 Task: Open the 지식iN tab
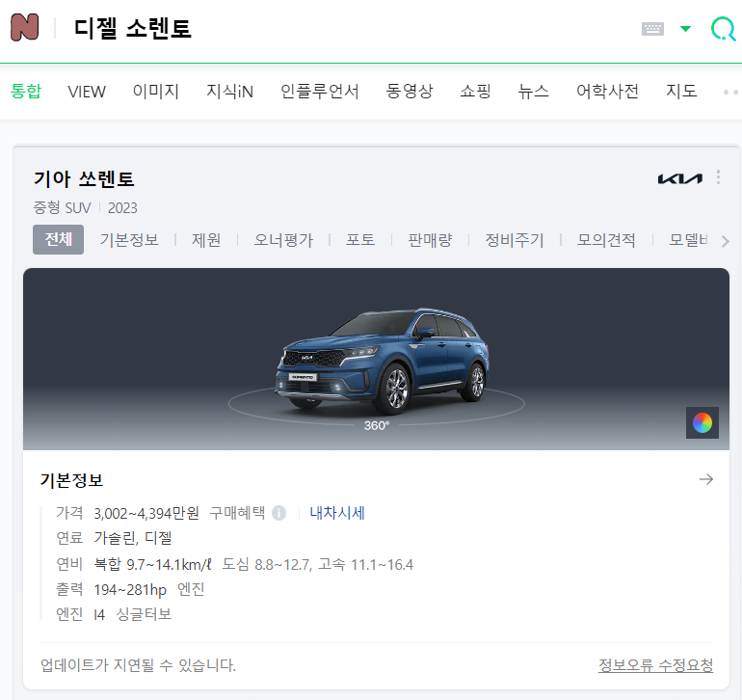click(x=229, y=91)
